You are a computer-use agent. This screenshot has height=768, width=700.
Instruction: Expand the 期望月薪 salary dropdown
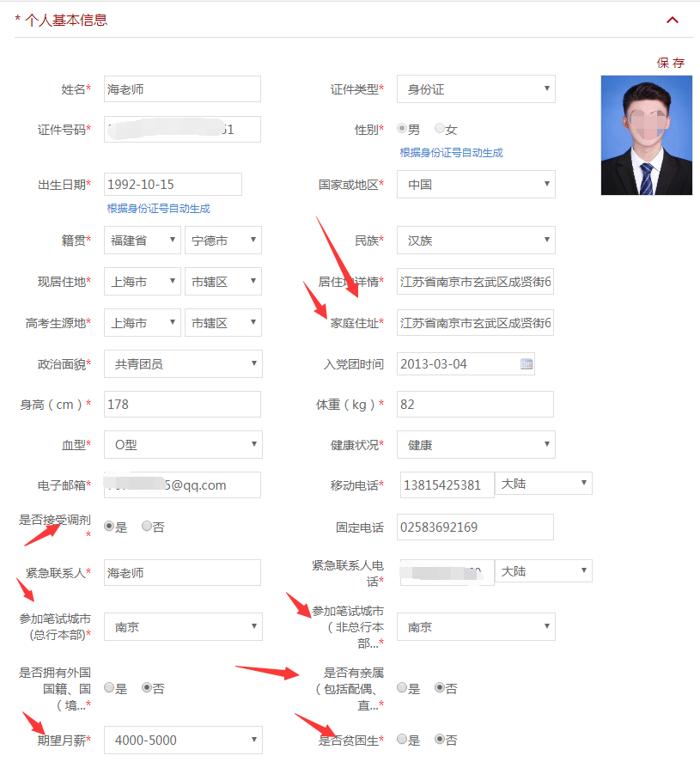pos(183,740)
